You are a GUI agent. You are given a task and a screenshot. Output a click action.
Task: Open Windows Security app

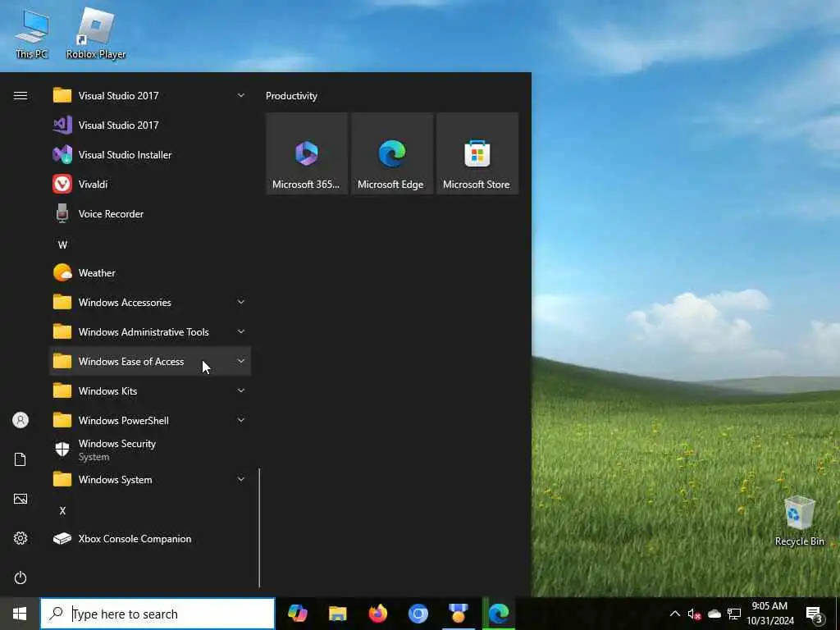pos(150,450)
